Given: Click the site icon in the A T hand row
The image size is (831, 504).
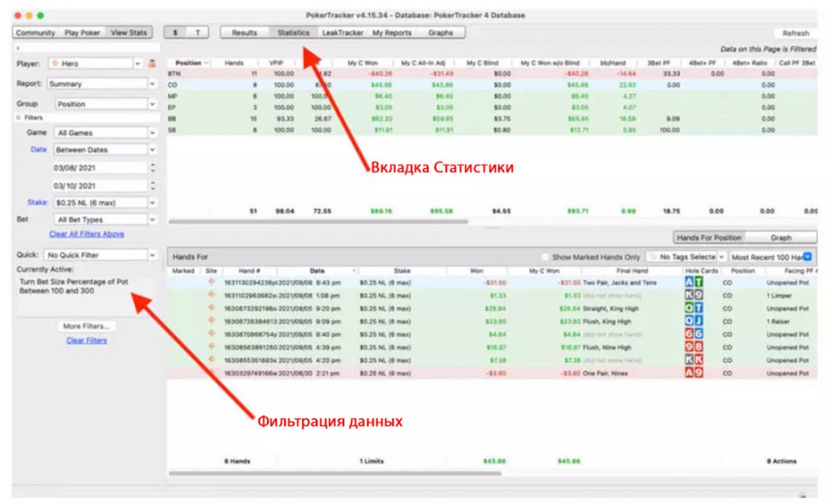Looking at the screenshot, I should tap(212, 282).
